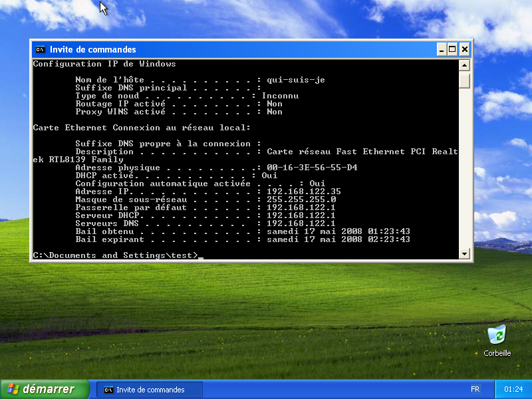The image size is (532, 399).
Task: Open the FR language indicator
Action: coord(475,389)
